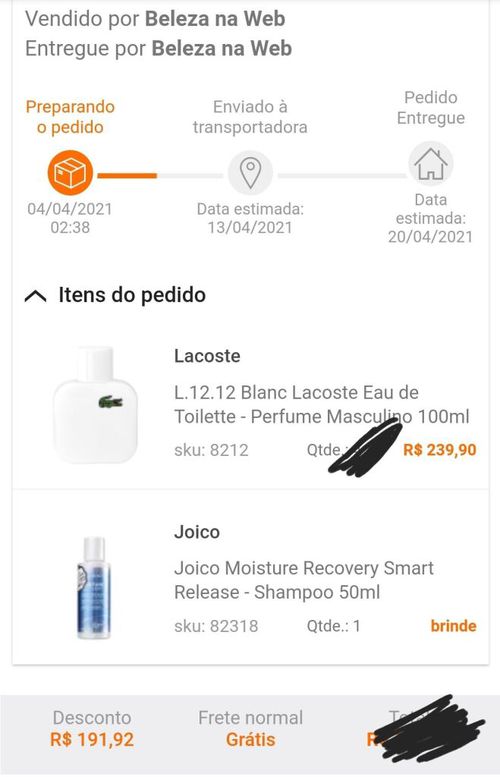Click the Lacoste brand name

tap(207, 356)
